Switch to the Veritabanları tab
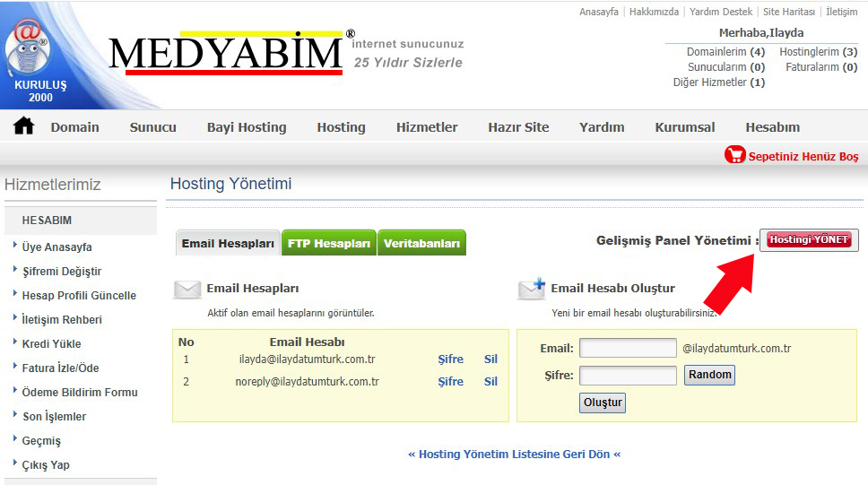 point(421,243)
